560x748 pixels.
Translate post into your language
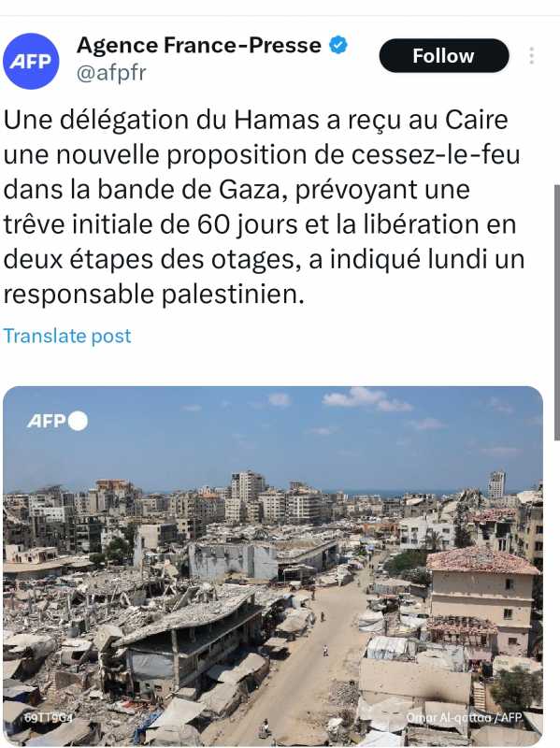(67, 336)
